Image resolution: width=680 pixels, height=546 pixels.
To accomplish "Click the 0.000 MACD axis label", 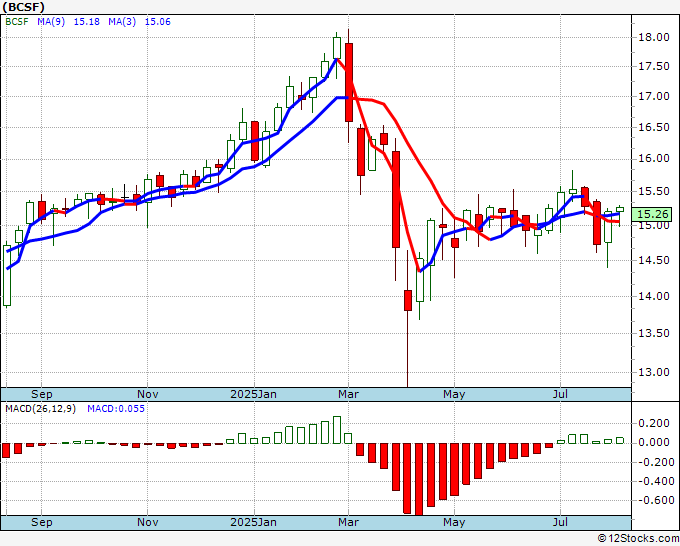I will (x=654, y=442).
